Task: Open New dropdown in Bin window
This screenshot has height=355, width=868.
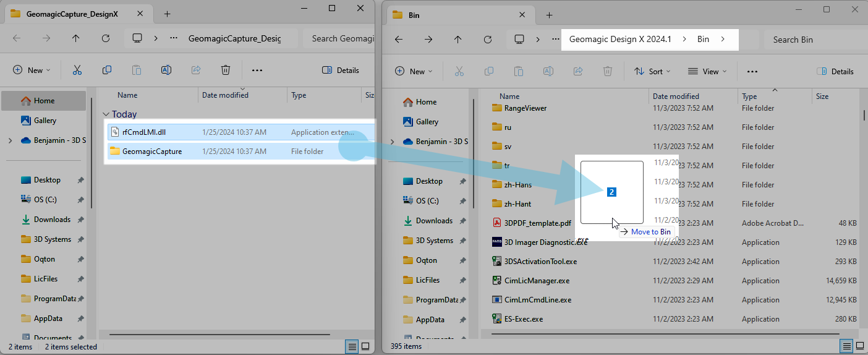Action: tap(414, 72)
